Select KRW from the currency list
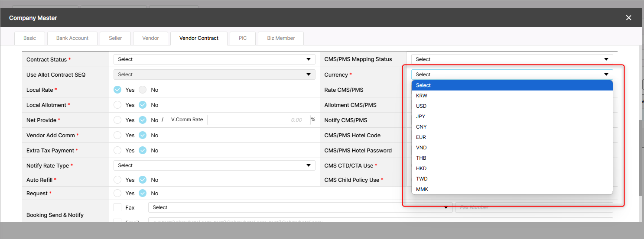 click(x=421, y=96)
